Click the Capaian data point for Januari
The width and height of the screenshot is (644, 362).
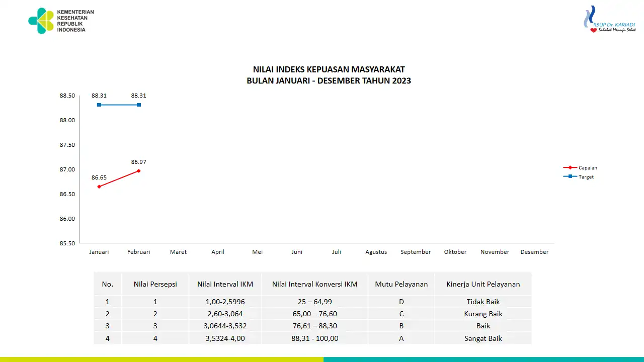coord(99,187)
